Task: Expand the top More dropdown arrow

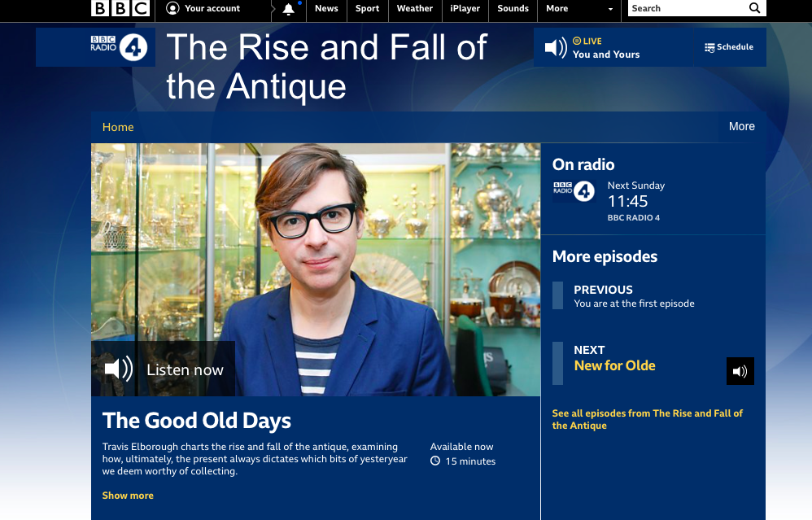Action: 610,9
